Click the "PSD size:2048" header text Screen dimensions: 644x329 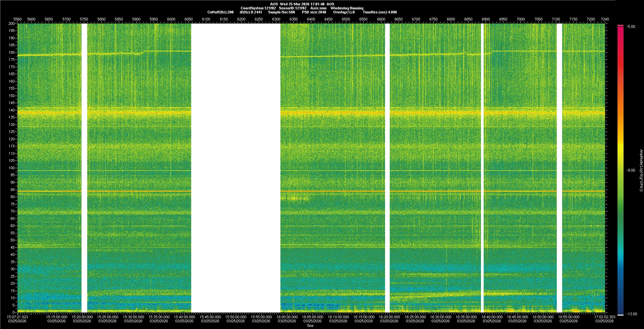[314, 12]
